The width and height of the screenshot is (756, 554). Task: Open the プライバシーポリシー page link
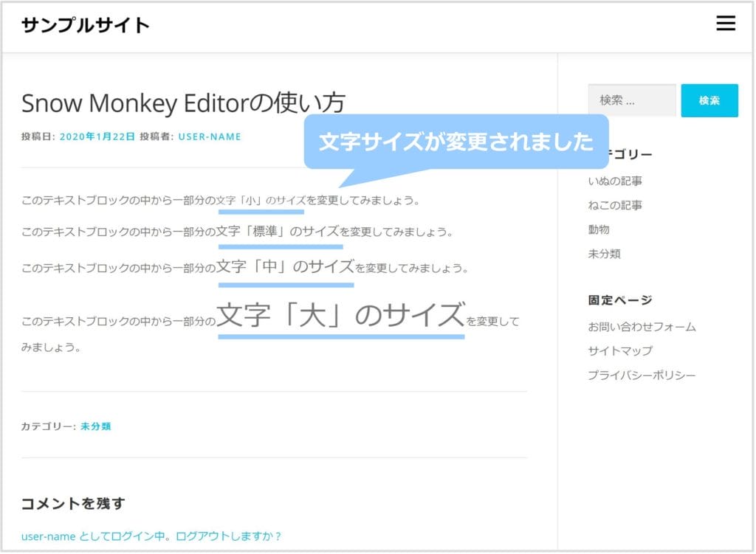click(642, 375)
